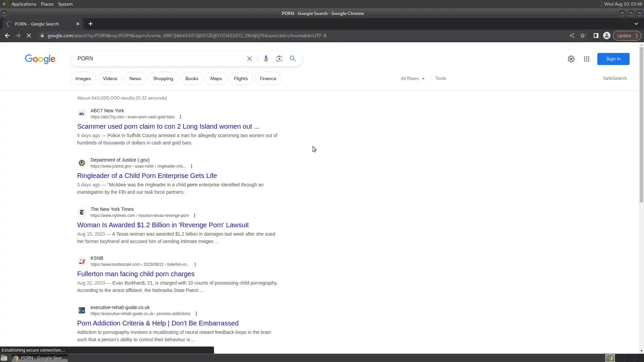The height and width of the screenshot is (362, 644).
Task: Select the News filter tab
Action: [135, 78]
